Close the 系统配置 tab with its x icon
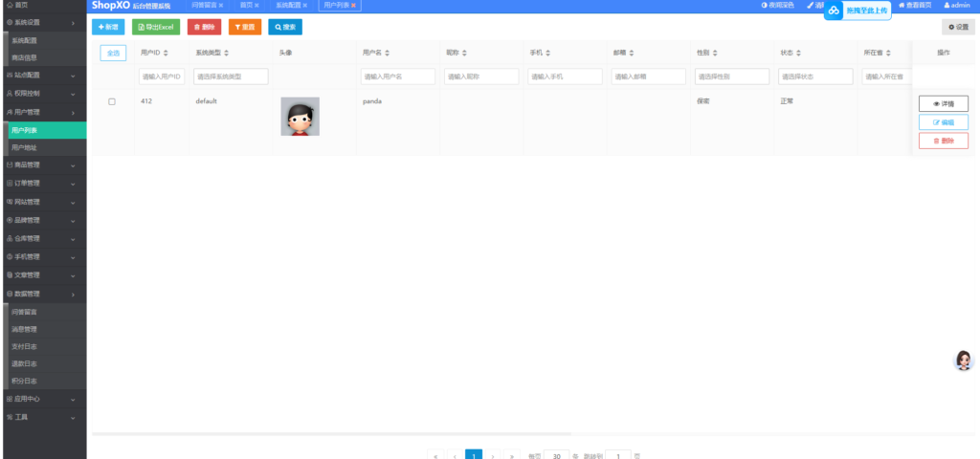Image resolution: width=980 pixels, height=459 pixels. click(x=304, y=5)
